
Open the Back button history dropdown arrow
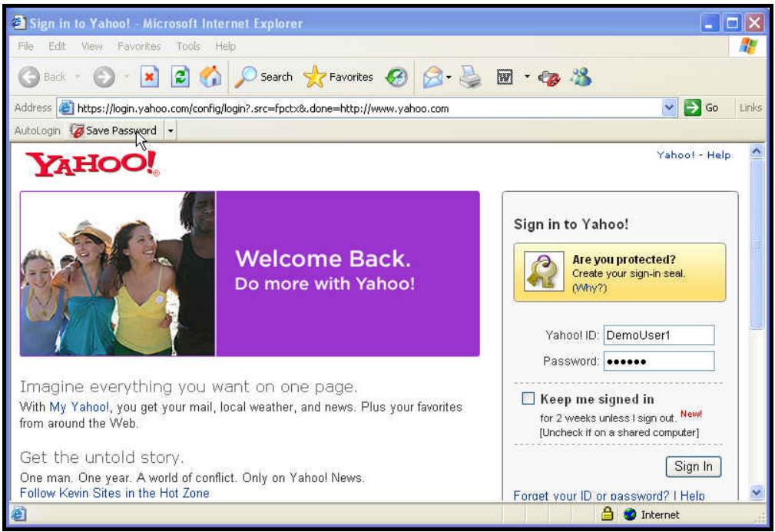pyautogui.click(x=78, y=77)
